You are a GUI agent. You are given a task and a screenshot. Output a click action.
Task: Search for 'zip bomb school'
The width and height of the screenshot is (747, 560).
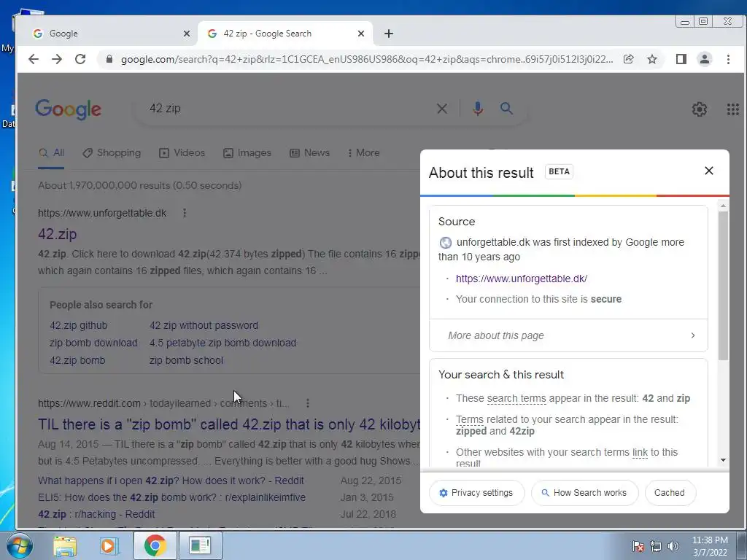coord(186,360)
